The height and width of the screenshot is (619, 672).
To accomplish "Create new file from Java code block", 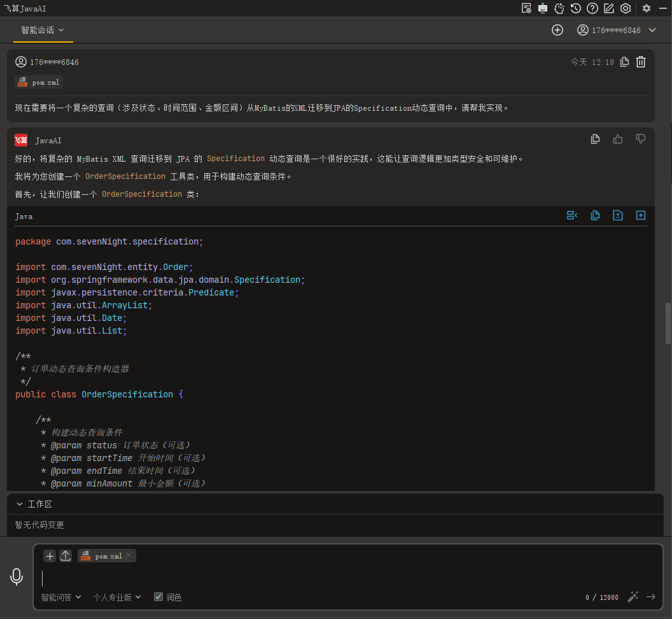I will pos(640,215).
